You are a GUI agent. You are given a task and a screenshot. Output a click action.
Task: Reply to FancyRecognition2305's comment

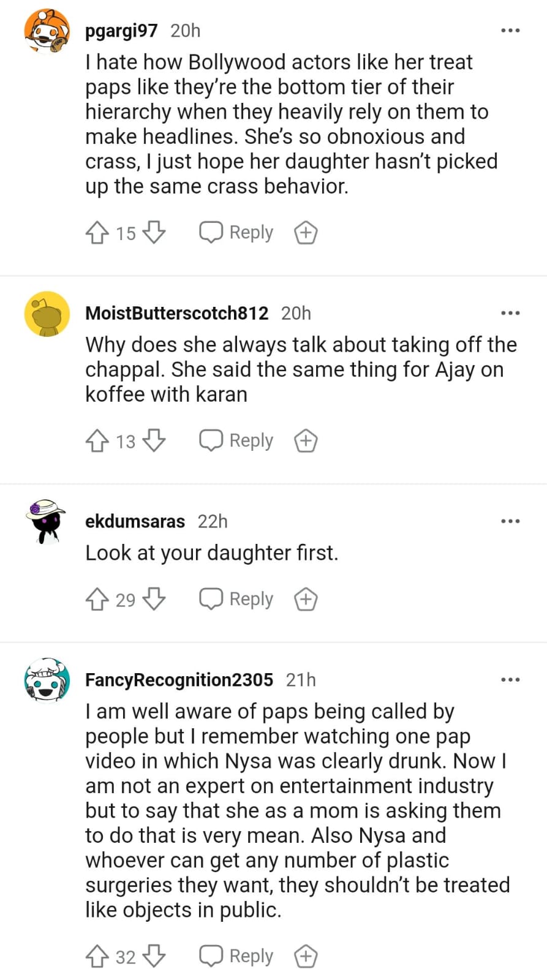pyautogui.click(x=236, y=956)
